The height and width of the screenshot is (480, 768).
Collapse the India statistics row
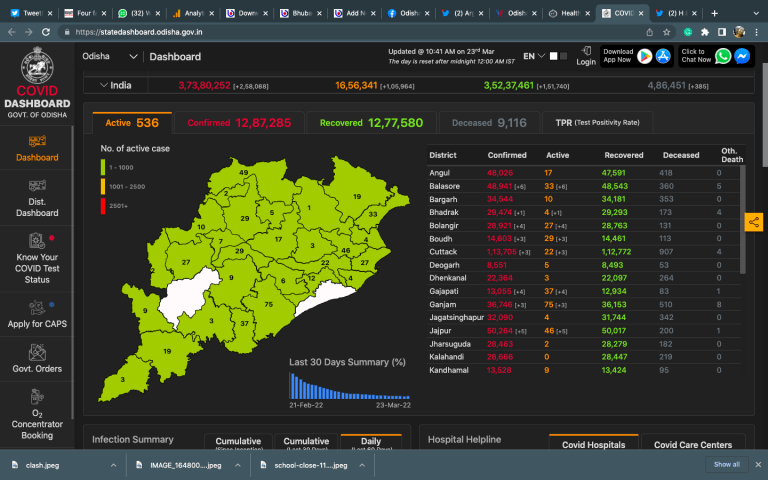tap(101, 86)
